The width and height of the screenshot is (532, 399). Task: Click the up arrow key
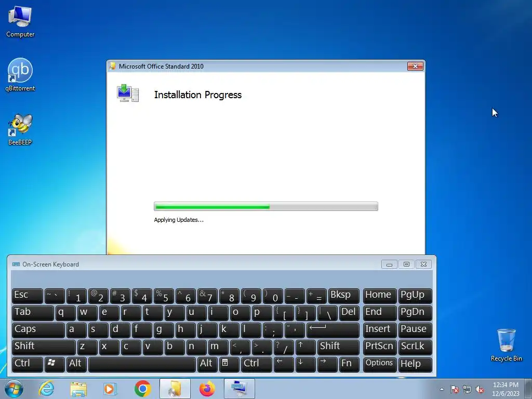(305, 347)
